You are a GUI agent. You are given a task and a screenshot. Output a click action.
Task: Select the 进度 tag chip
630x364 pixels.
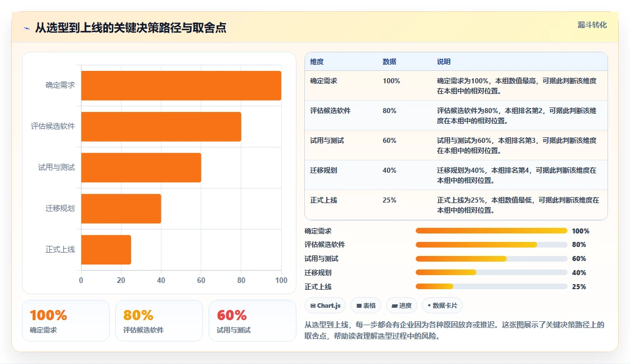(x=402, y=305)
